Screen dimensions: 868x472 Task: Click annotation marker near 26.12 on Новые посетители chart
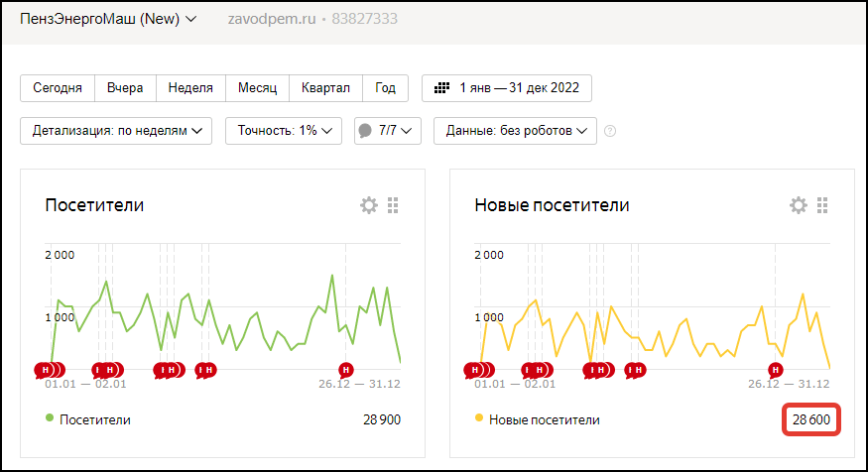click(x=776, y=370)
